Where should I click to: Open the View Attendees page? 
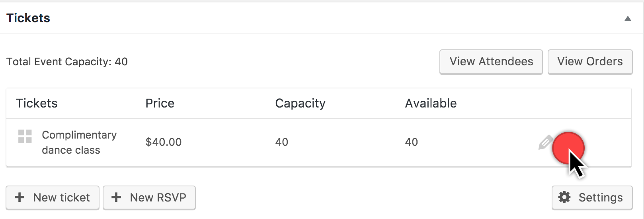point(491,62)
